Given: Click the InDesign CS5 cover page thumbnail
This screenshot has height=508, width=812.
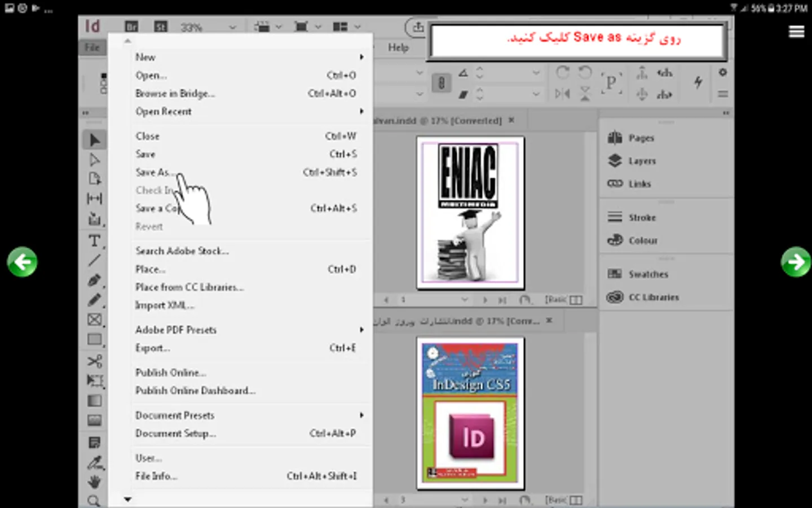Looking at the screenshot, I should [470, 414].
